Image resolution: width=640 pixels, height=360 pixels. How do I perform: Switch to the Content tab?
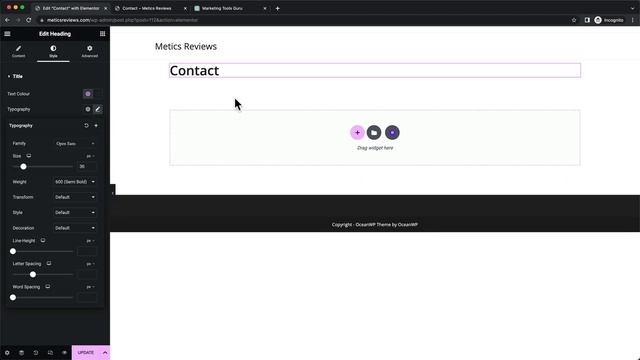(18, 51)
